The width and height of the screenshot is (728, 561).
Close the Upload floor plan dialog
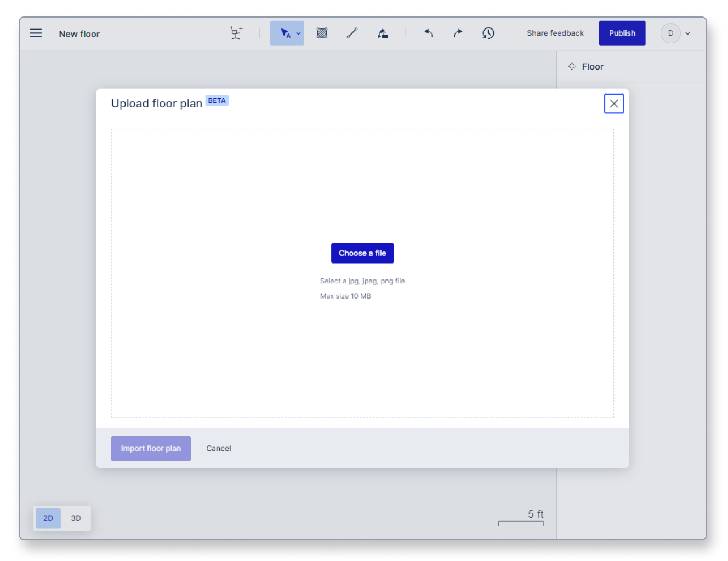613,104
